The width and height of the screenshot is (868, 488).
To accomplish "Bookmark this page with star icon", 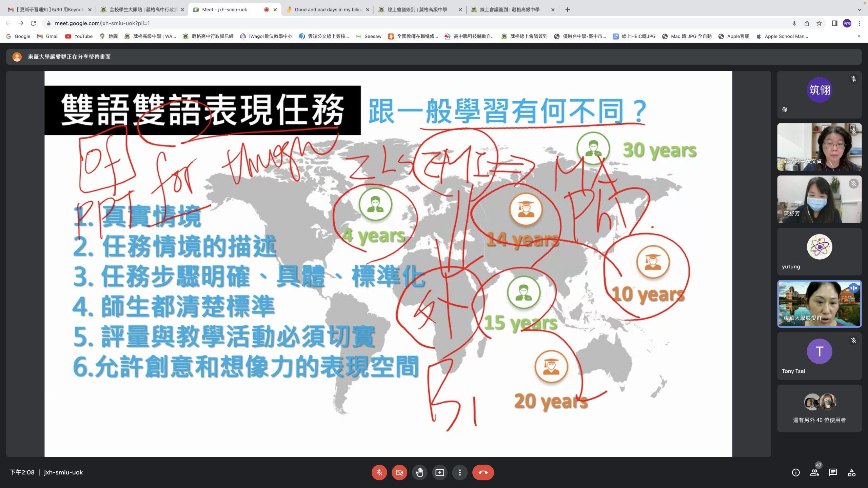I will click(x=819, y=23).
